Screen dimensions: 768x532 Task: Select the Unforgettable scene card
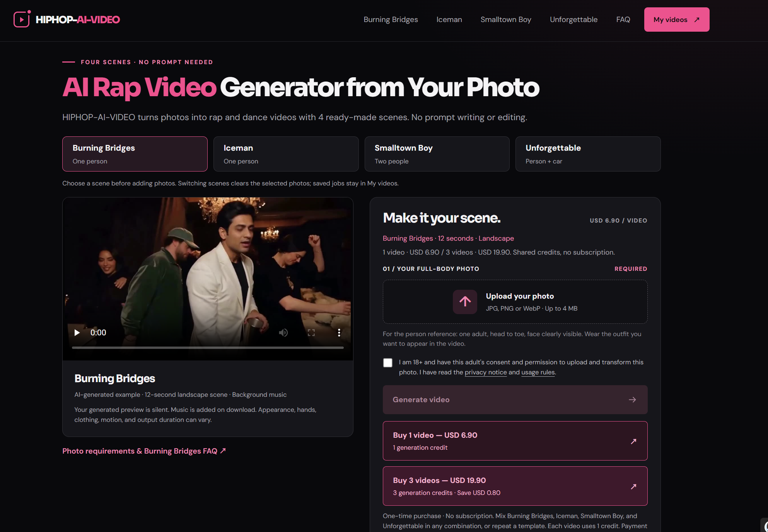coord(588,154)
